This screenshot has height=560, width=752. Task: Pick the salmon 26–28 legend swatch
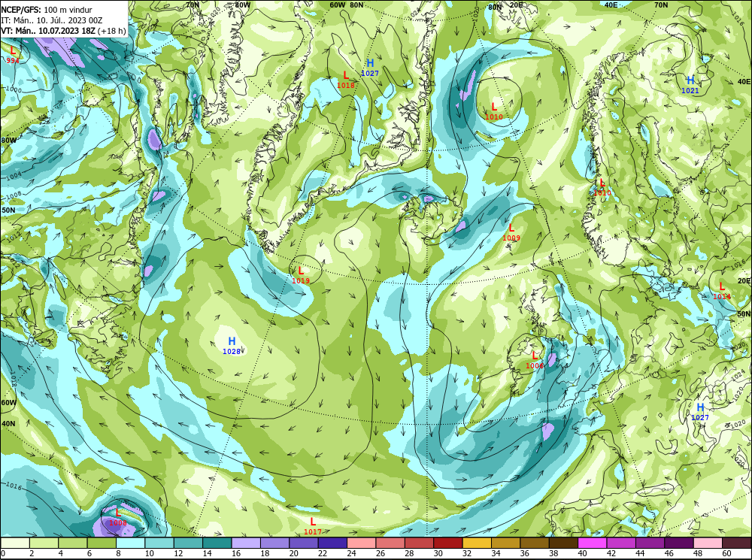390,543
